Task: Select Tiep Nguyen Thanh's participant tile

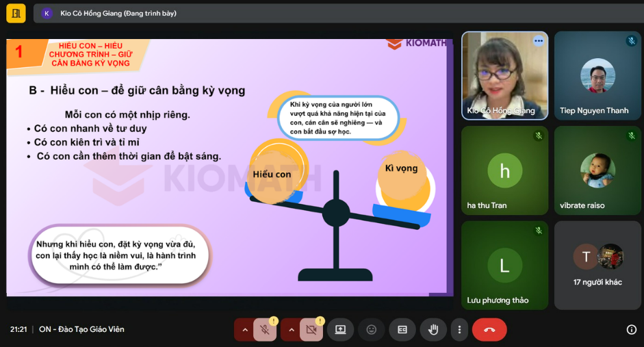Action: pyautogui.click(x=597, y=75)
